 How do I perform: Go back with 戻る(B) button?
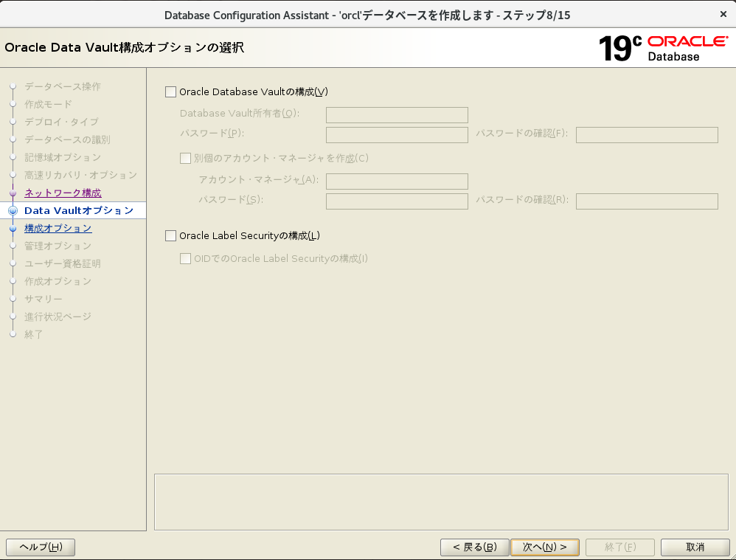pyautogui.click(x=474, y=547)
